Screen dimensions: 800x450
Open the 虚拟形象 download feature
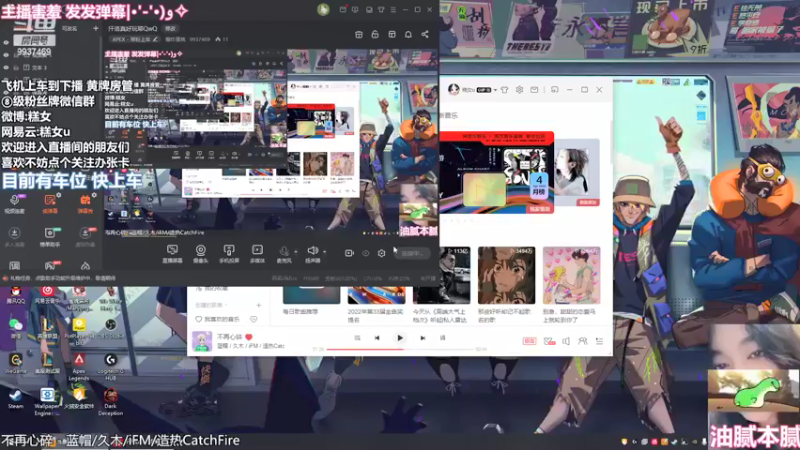pyautogui.click(x=85, y=237)
